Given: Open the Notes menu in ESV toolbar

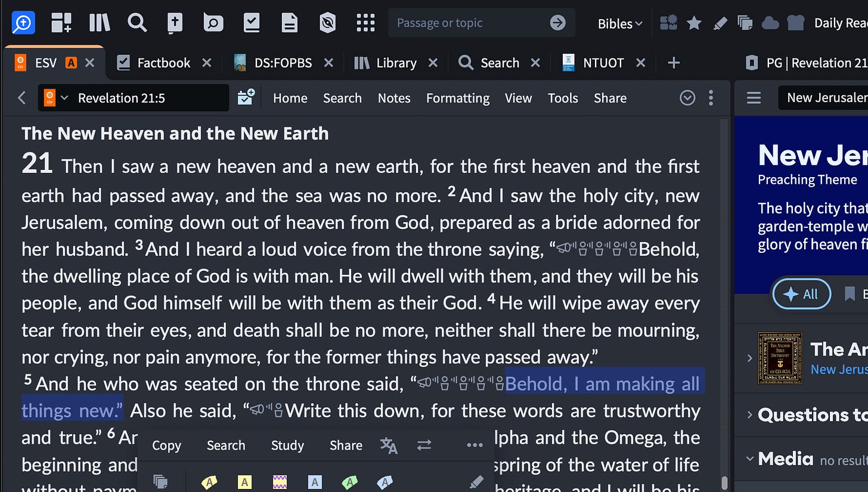Looking at the screenshot, I should coord(394,98).
